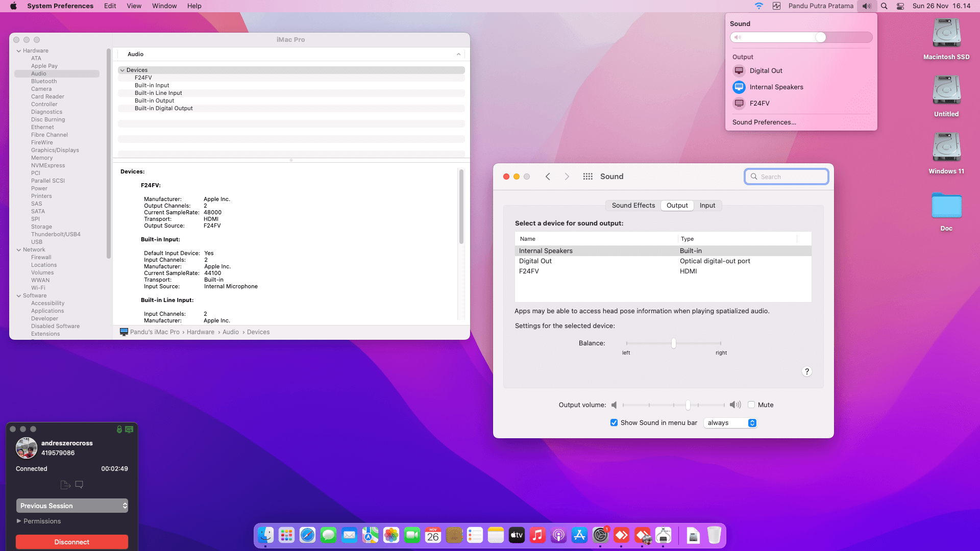Open System Information chip icon in dock

663,535
